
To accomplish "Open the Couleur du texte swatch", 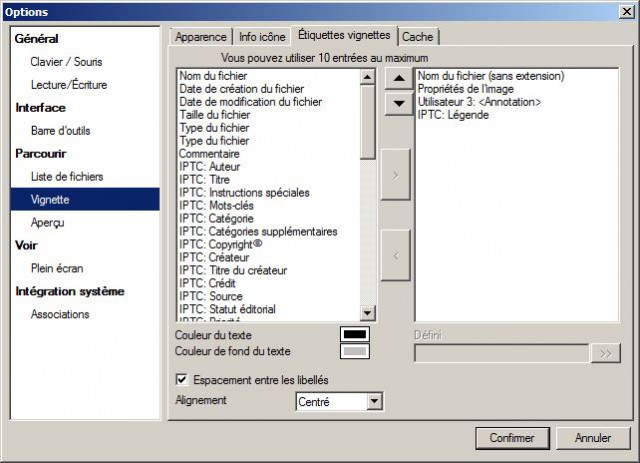I will pyautogui.click(x=355, y=334).
